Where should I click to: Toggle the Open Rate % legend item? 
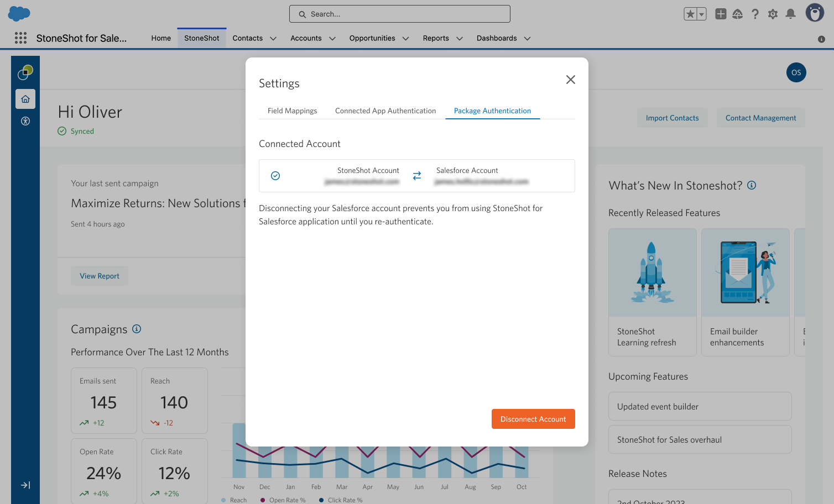[x=283, y=500]
